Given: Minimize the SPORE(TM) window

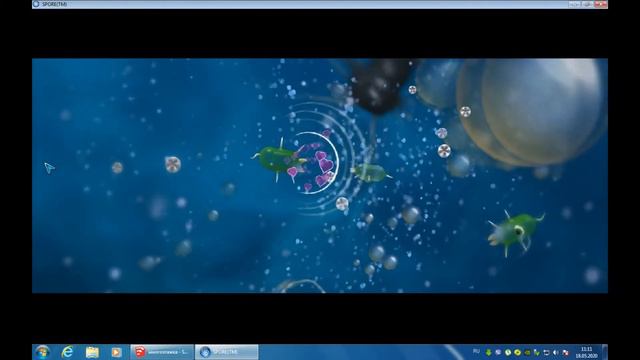Looking at the screenshot, I should click(574, 4).
